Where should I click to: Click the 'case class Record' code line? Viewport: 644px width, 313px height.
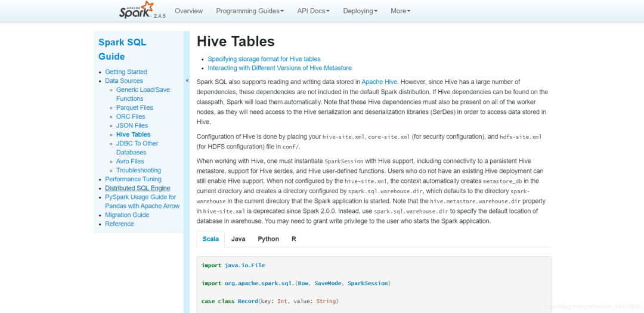point(270,301)
